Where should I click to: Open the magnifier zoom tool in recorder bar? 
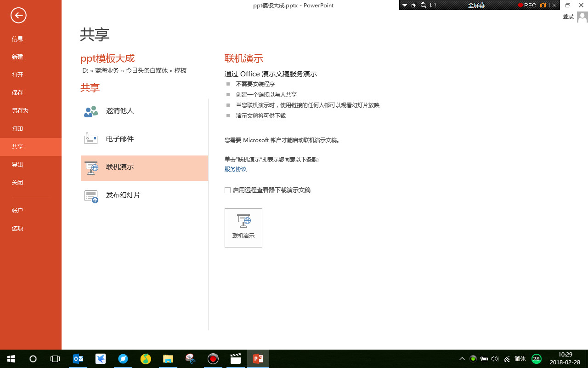tap(423, 5)
